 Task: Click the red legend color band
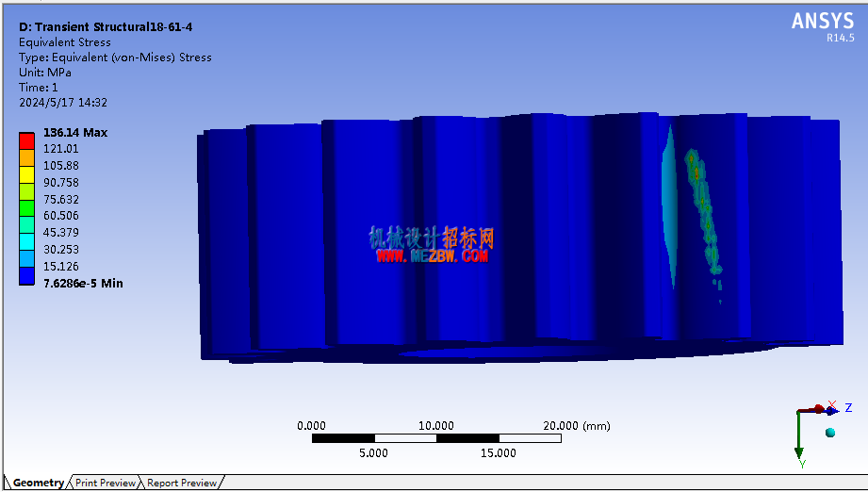click(26, 140)
